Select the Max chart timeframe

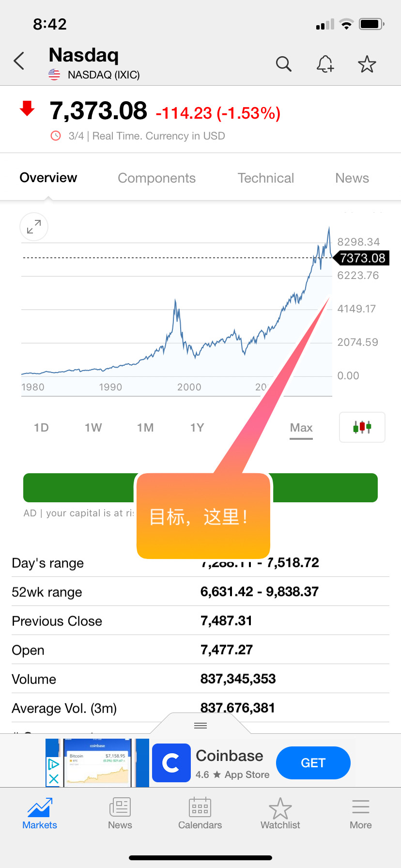[301, 428]
